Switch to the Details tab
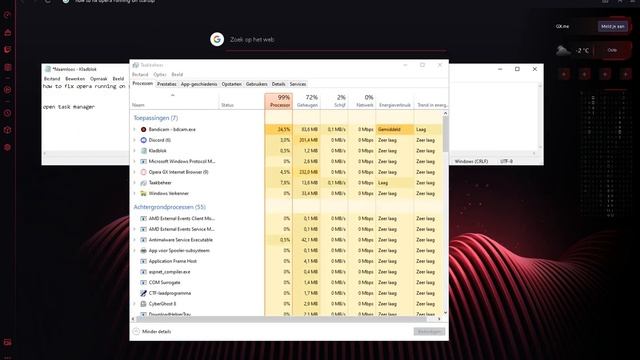Screen dimensions: 640x360 coord(278,84)
